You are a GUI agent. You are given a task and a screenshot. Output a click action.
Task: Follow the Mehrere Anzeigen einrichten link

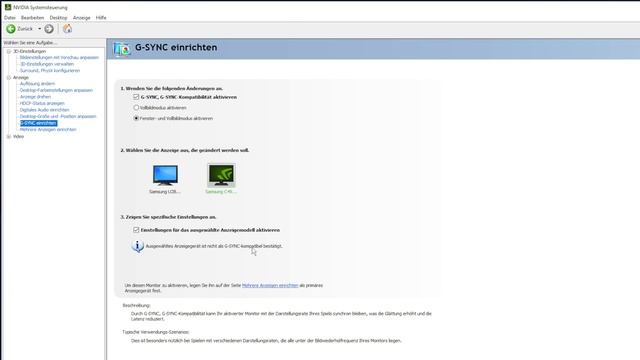pos(270,285)
